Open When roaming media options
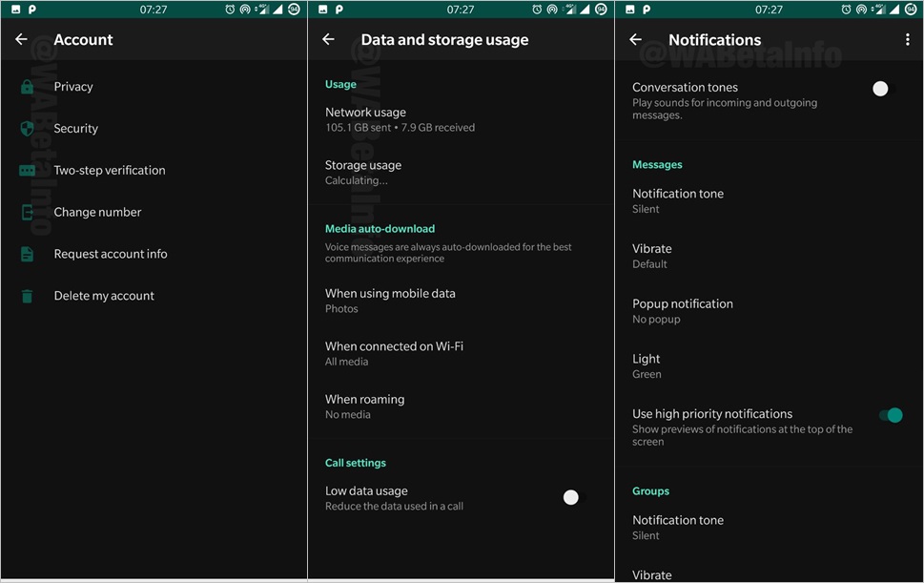This screenshot has width=924, height=583. 364,406
